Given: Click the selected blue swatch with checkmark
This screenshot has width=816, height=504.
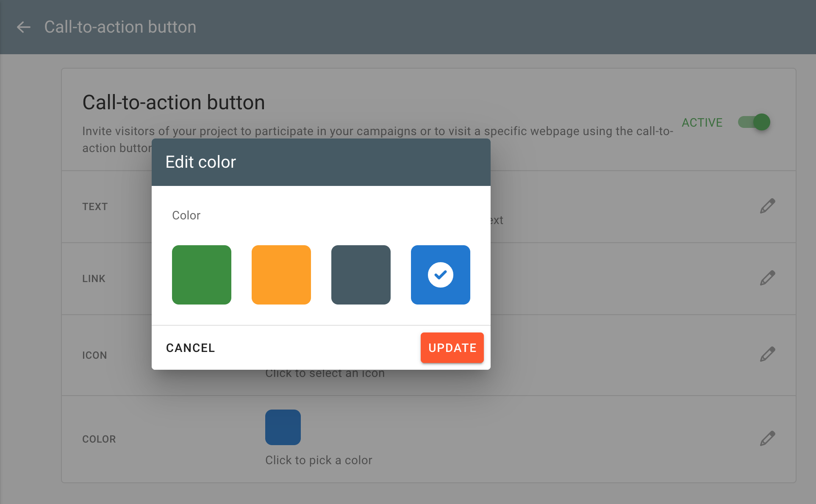Looking at the screenshot, I should pos(441,275).
